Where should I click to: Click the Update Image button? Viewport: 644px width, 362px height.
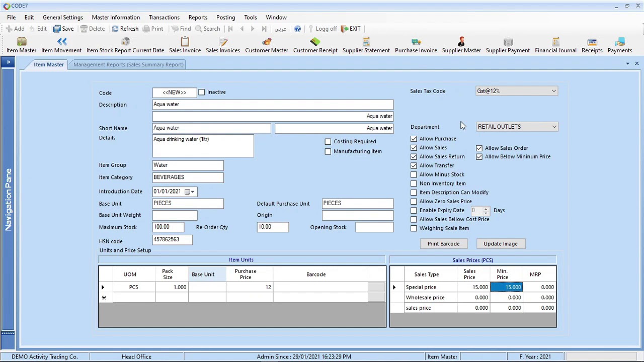click(500, 244)
